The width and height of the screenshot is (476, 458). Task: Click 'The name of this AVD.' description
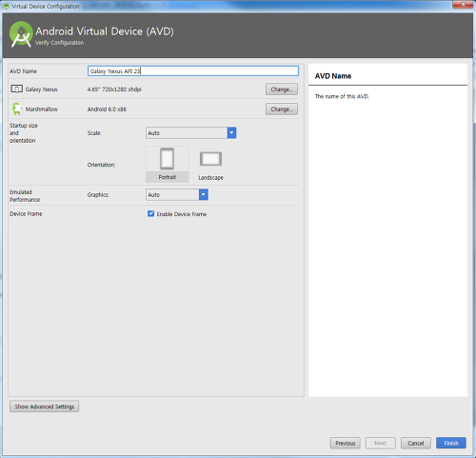point(342,96)
